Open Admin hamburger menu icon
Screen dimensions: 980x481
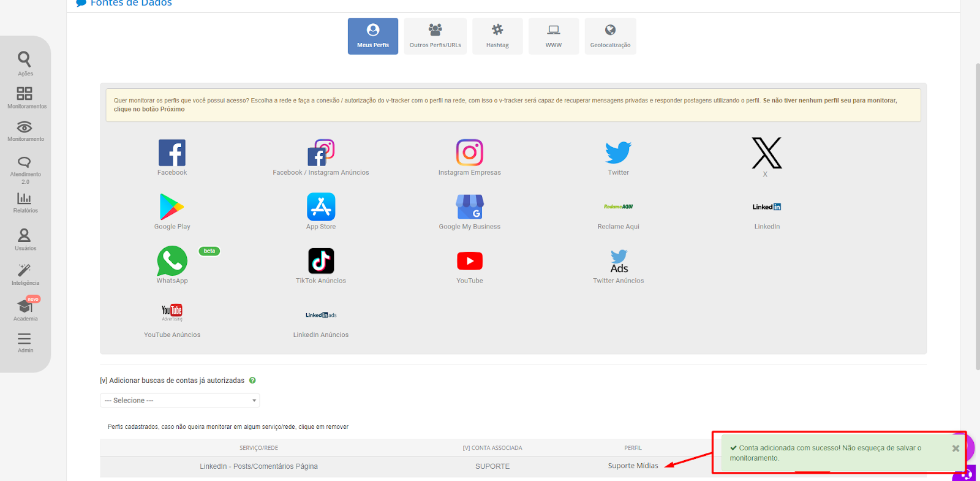click(24, 339)
